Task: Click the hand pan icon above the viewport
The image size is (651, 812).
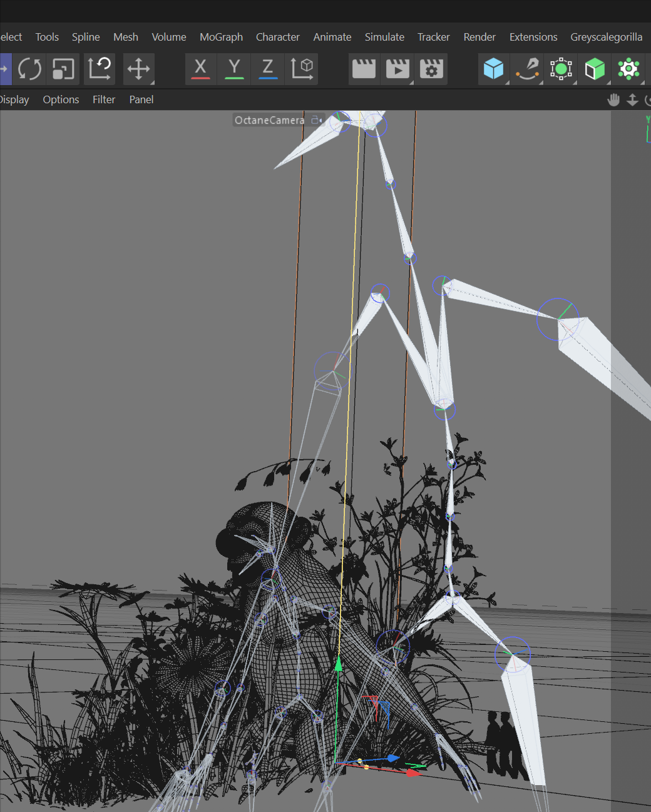Action: (x=613, y=99)
